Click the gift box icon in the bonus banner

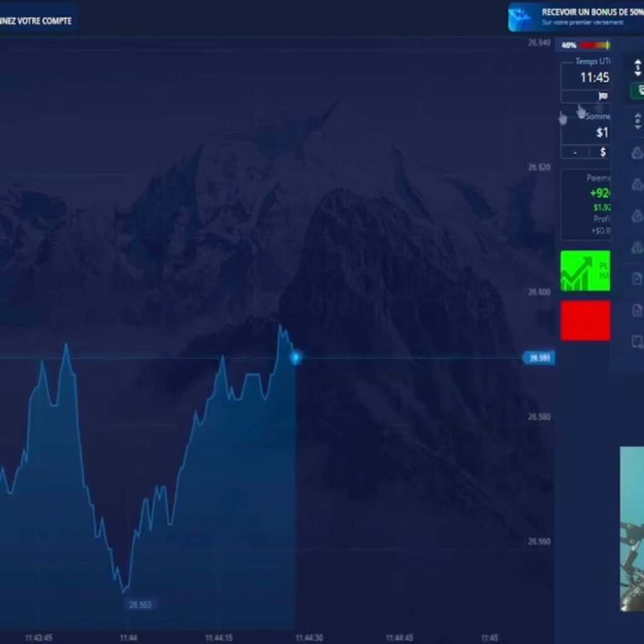point(521,17)
